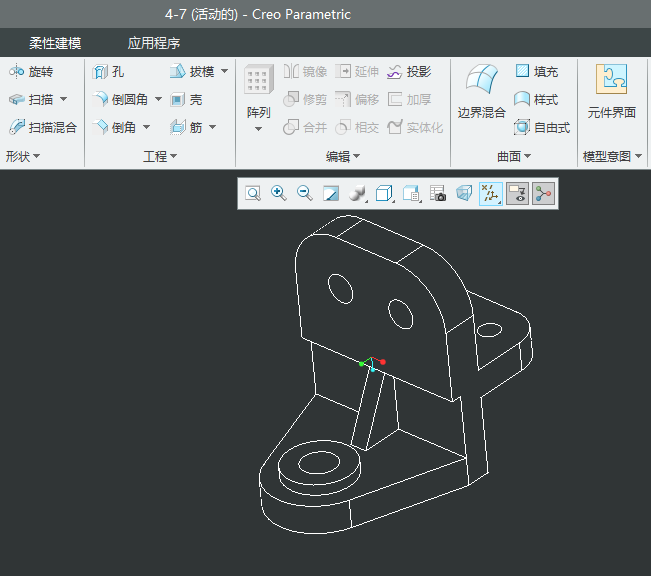Click the Projection (投影) button

[x=409, y=72]
